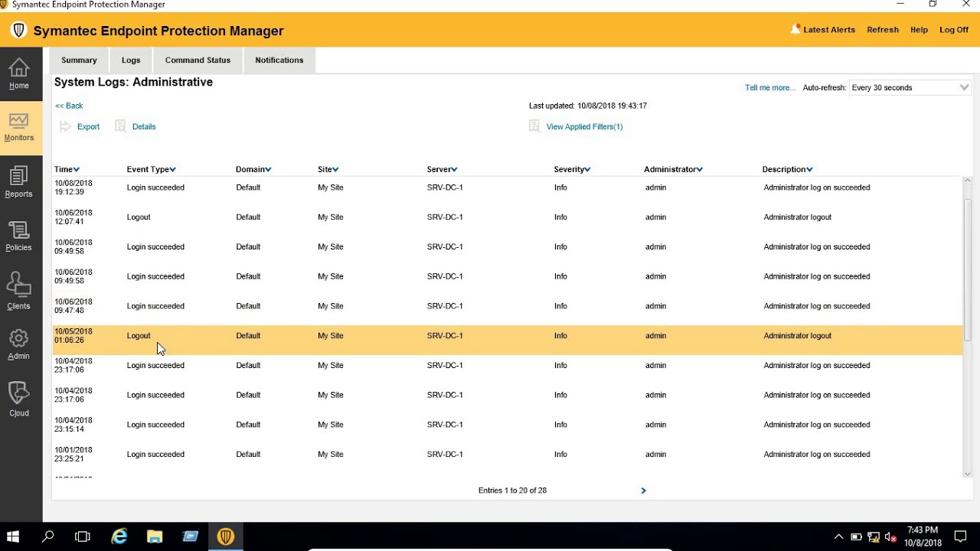This screenshot has width=980, height=551.
Task: Go to next page of entries
Action: 643,491
